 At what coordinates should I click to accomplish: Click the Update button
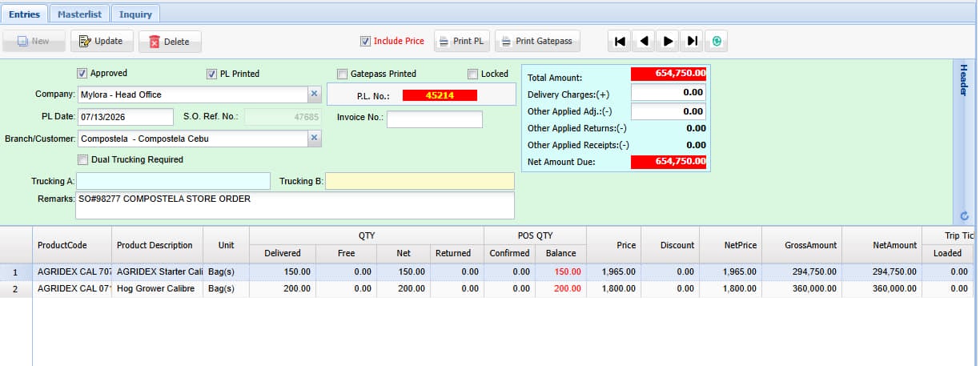(102, 41)
